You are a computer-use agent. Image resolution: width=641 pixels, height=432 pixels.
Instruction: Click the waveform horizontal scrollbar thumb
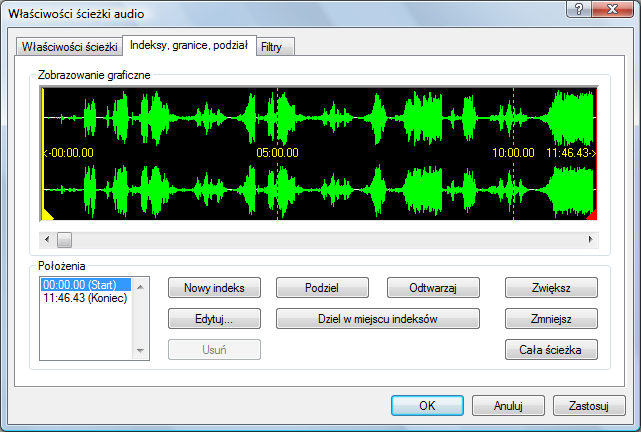[x=64, y=240]
